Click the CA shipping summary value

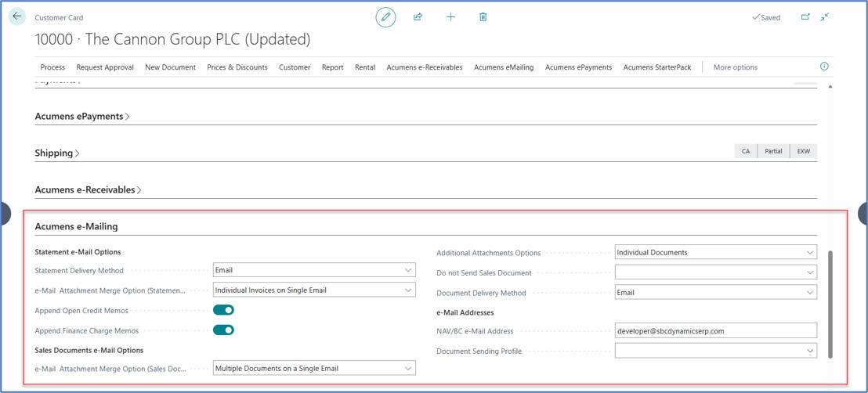pos(746,151)
